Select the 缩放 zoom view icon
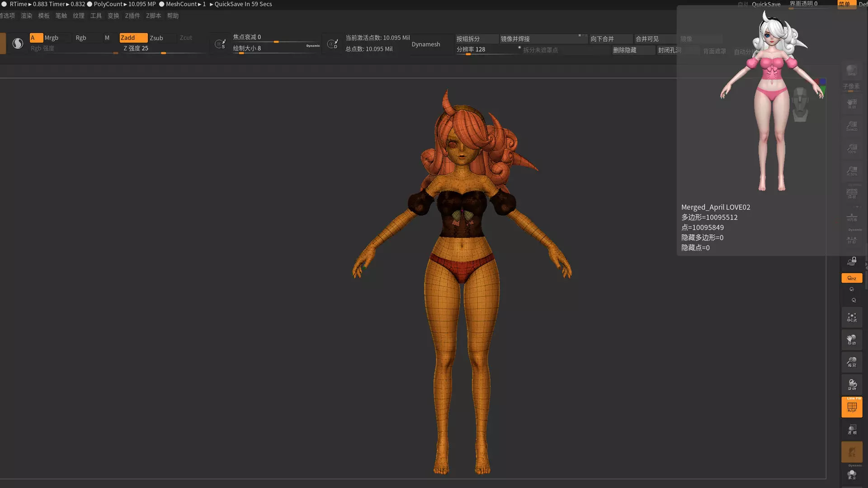 (x=852, y=362)
